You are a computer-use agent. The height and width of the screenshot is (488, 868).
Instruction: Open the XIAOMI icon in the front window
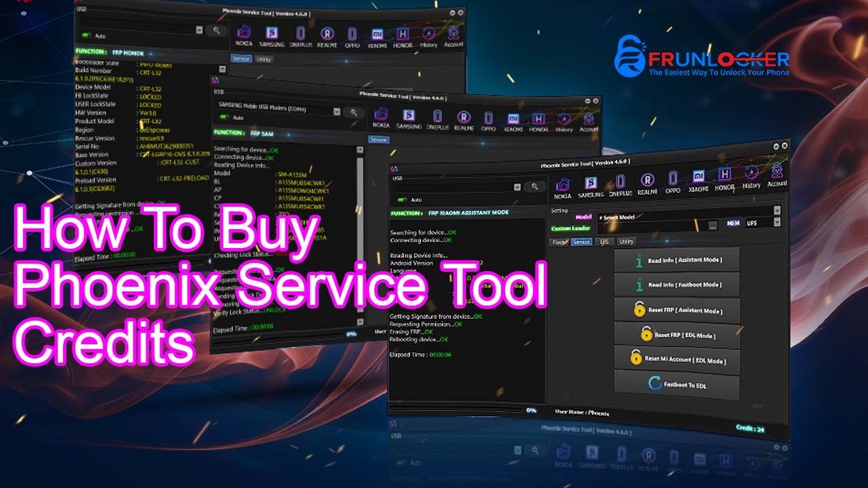point(698,180)
